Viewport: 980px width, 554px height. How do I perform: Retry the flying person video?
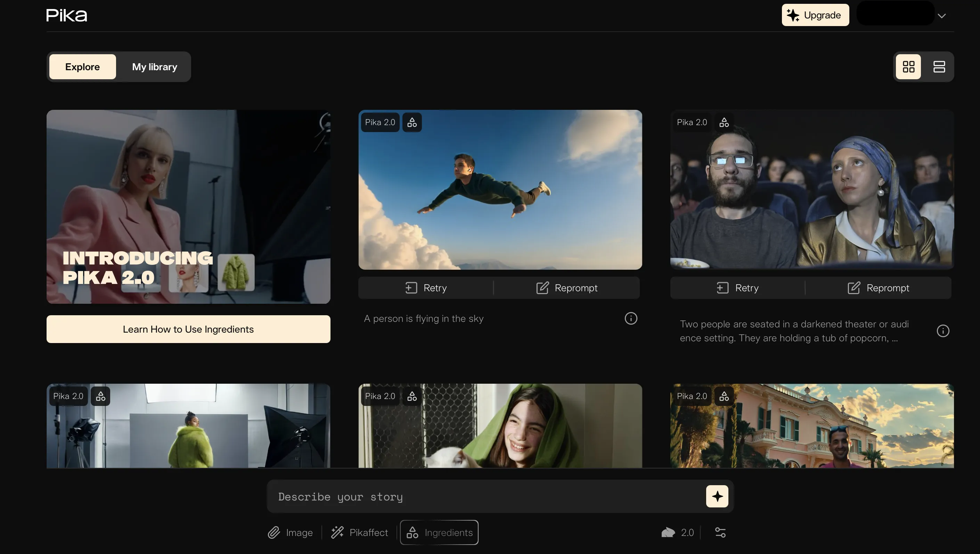coord(426,288)
